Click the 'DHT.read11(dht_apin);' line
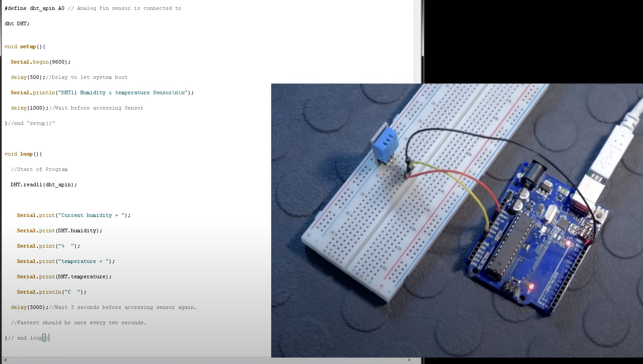 click(x=44, y=185)
